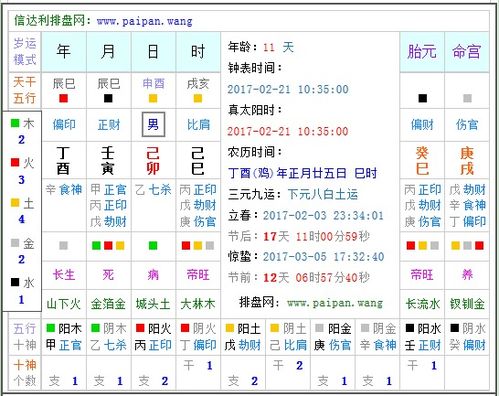Click the 立春 date 2017-02-03 23:34:01
The image size is (499, 396).
[x=323, y=215]
